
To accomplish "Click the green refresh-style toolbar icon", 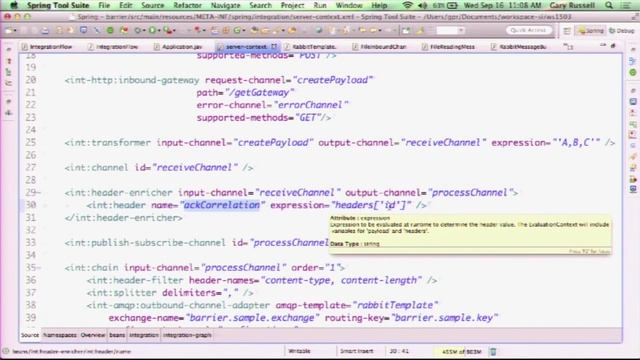I will tap(237, 31).
